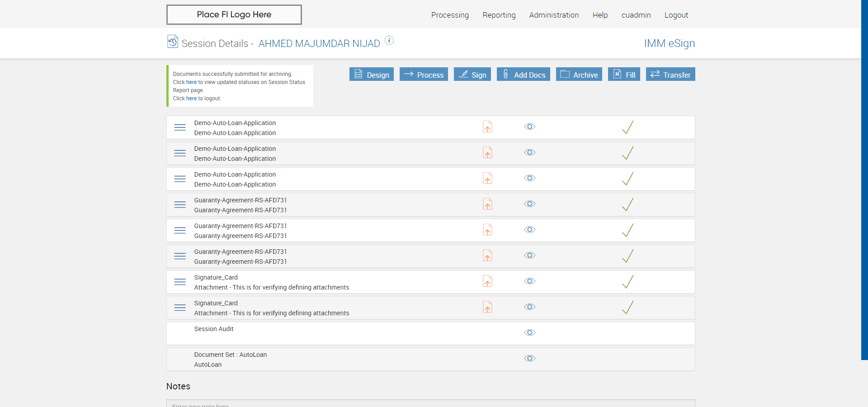Click green checkmark on first Signature_Card row
The image size is (868, 407).
627,282
